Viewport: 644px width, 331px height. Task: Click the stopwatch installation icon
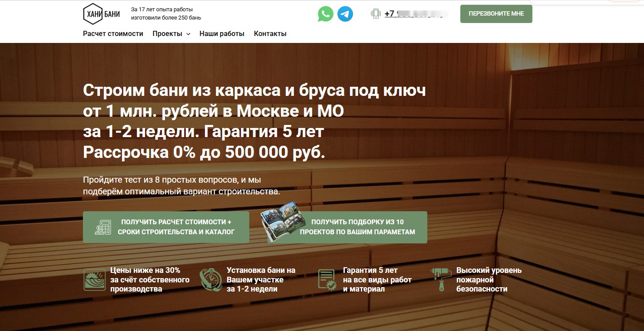(211, 279)
